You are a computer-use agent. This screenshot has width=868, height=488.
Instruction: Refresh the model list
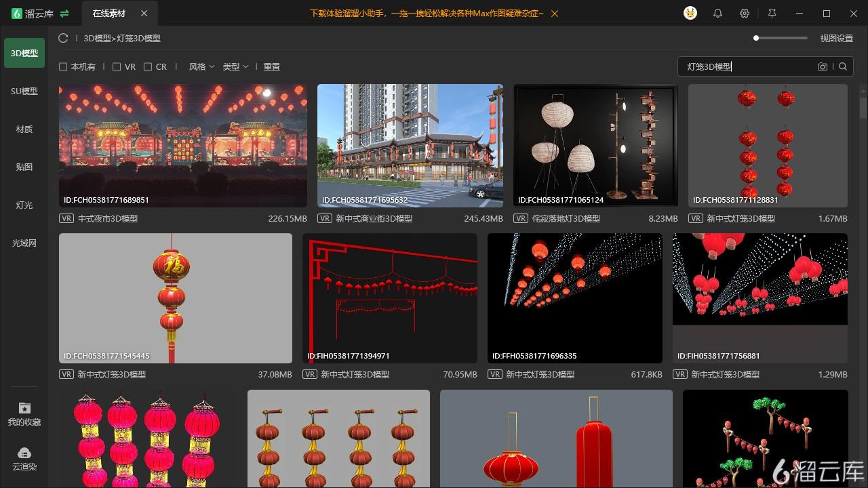coord(63,39)
